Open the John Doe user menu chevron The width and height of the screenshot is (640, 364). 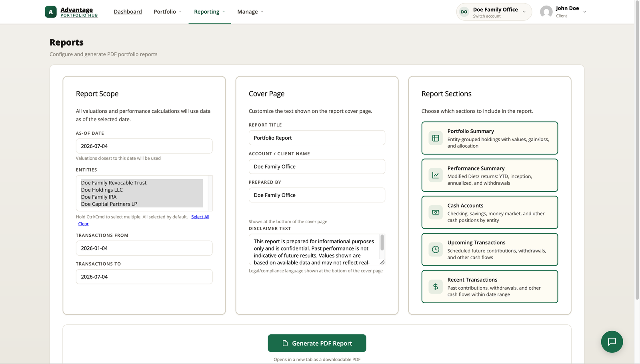click(585, 12)
